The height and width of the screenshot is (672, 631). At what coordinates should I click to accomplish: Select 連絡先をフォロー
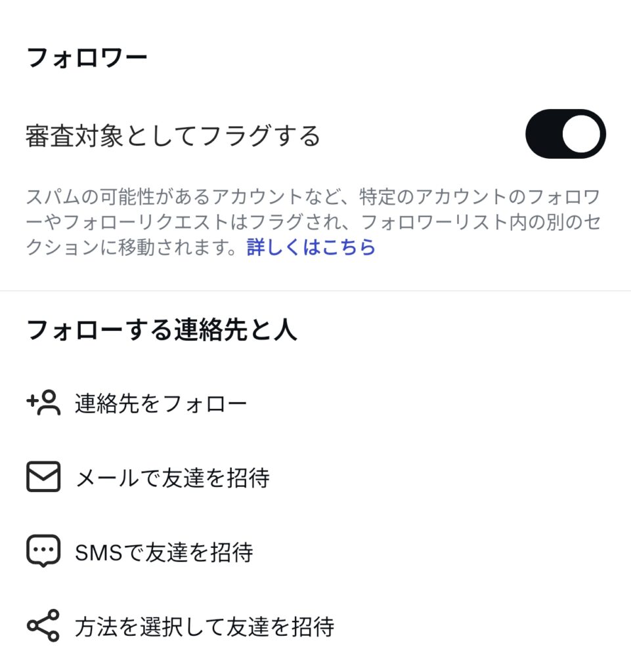coord(161,403)
